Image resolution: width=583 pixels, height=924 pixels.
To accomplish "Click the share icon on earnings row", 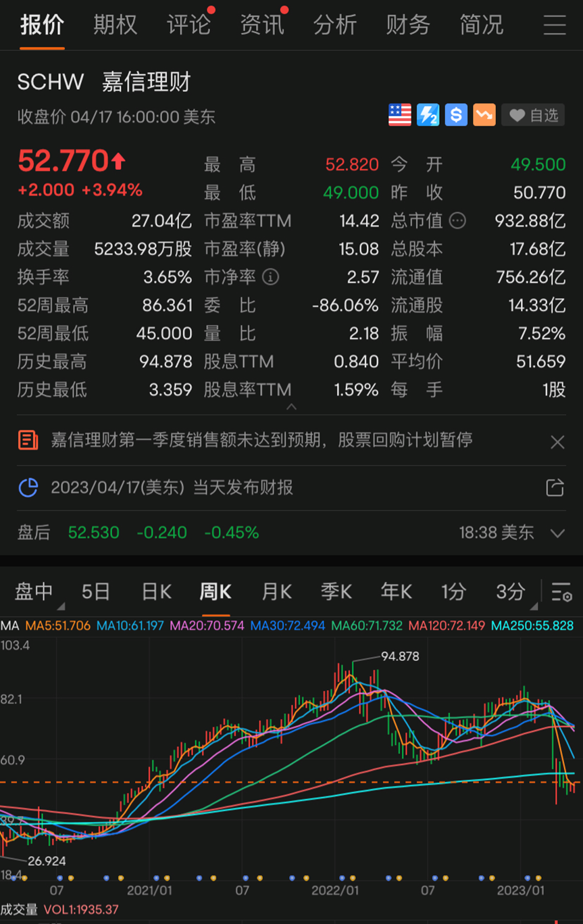I will pyautogui.click(x=554, y=487).
